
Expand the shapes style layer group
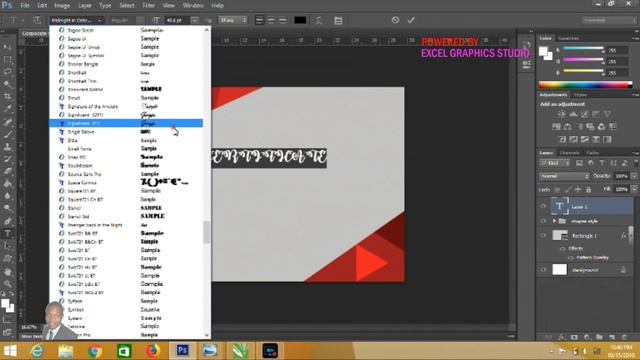coord(554,221)
